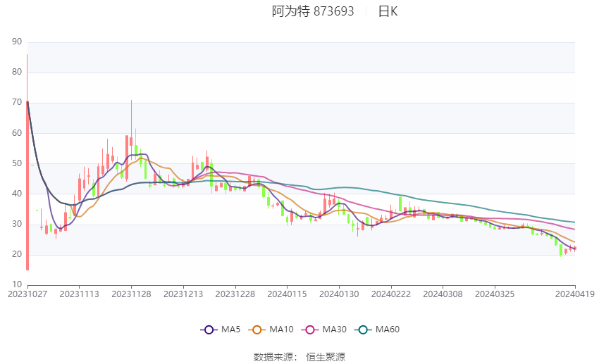Screen dimensions: 599x364
Task: Select the 10 label at the axis bottom
Action: (x=17, y=284)
